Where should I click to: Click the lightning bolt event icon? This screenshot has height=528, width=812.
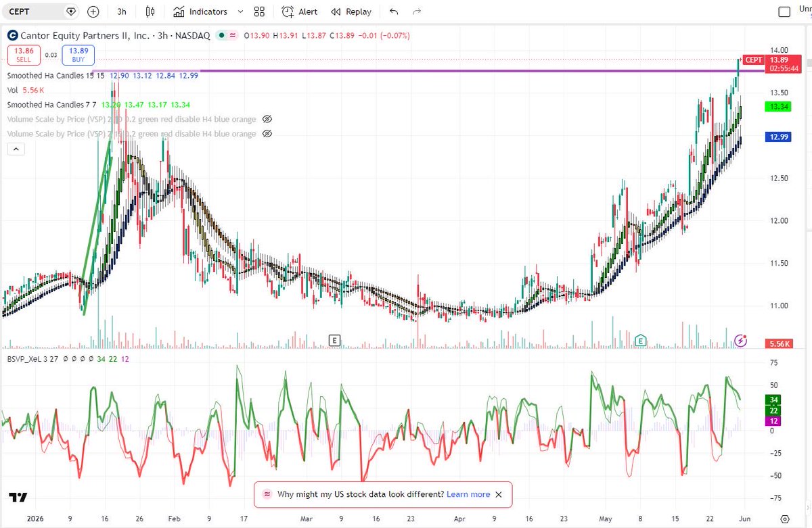click(740, 340)
